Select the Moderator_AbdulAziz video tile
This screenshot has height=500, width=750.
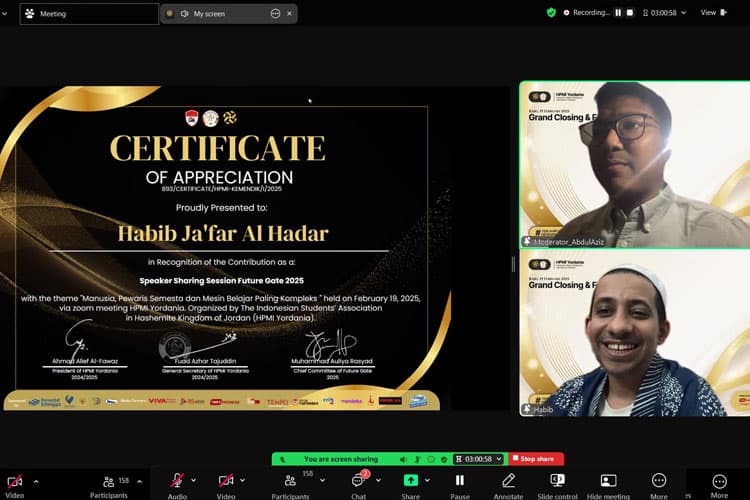(635, 165)
